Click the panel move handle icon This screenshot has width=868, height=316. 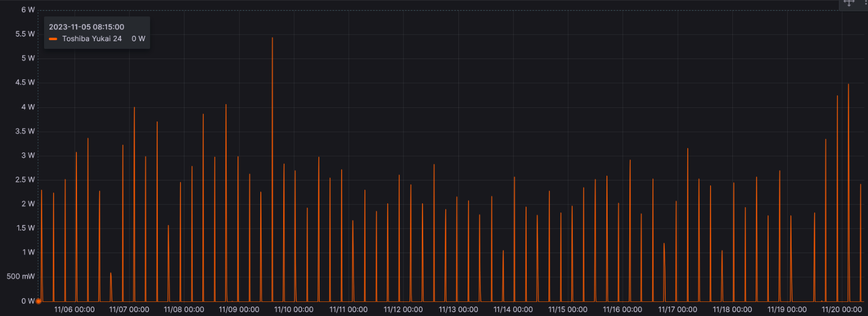(x=849, y=3)
